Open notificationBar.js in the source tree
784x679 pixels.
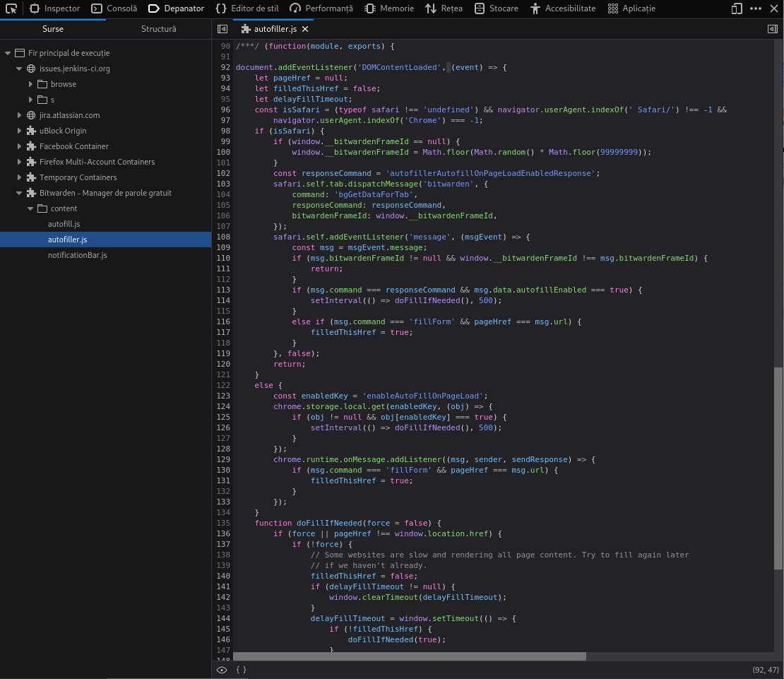click(78, 255)
